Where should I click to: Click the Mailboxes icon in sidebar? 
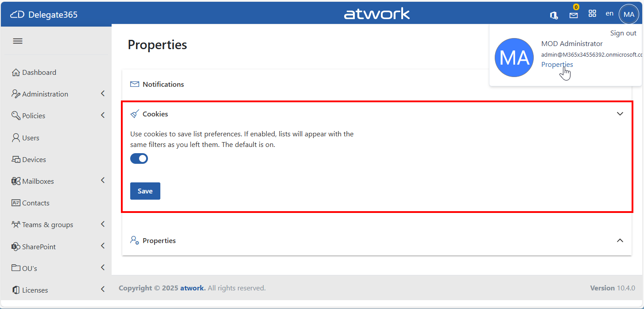tap(16, 181)
